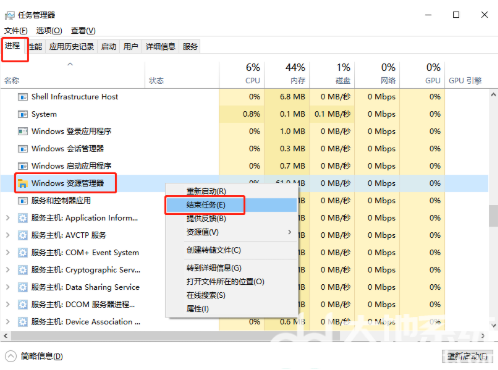The image size is (498, 370).
Task: Choose 创建转储文件(C) in context menu
Action: tap(231, 250)
